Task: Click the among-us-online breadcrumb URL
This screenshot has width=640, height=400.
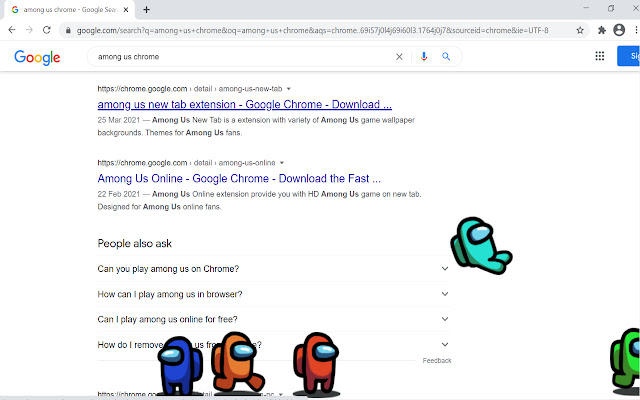Action: tap(187, 163)
